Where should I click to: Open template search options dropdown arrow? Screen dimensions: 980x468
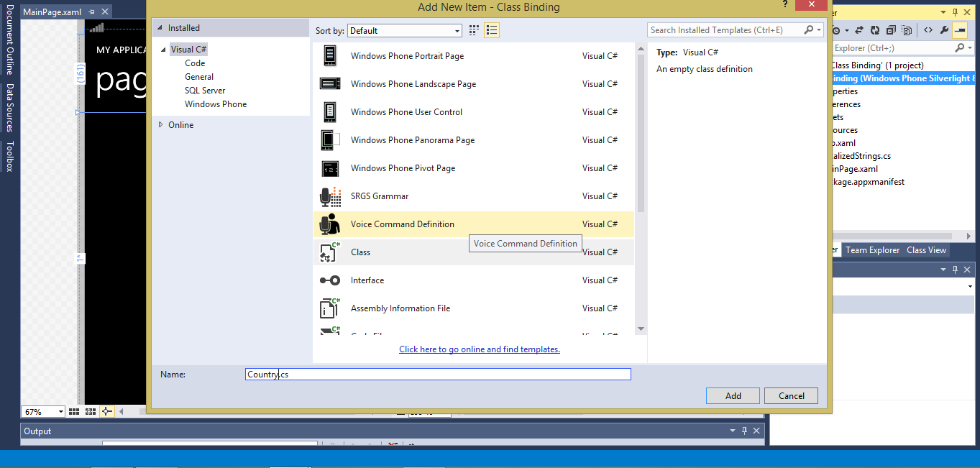820,30
